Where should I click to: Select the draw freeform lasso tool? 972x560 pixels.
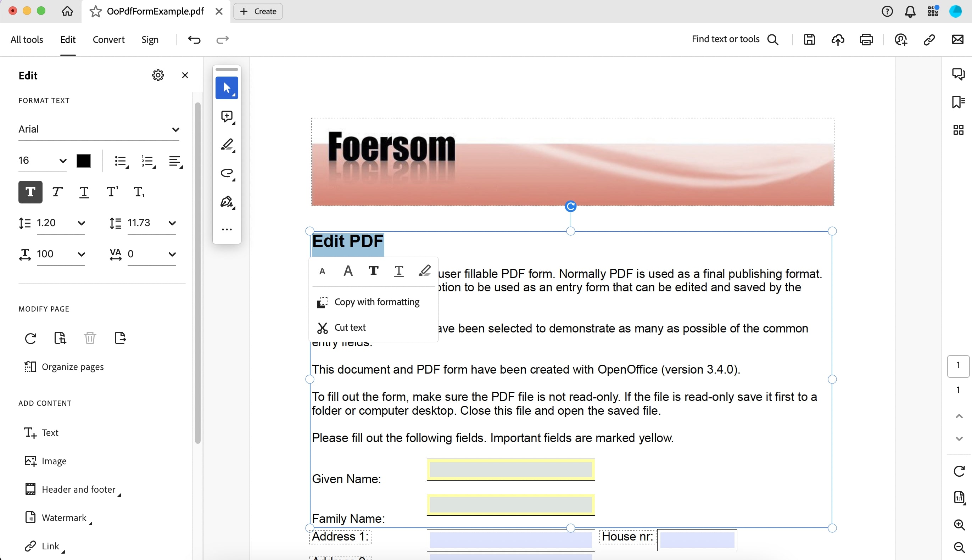click(227, 173)
